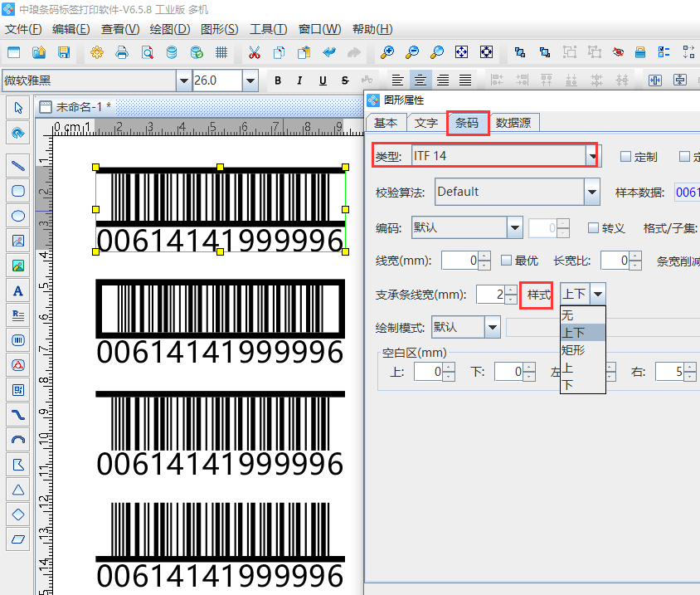
Task: Toggle Underline formatting
Action: [323, 80]
